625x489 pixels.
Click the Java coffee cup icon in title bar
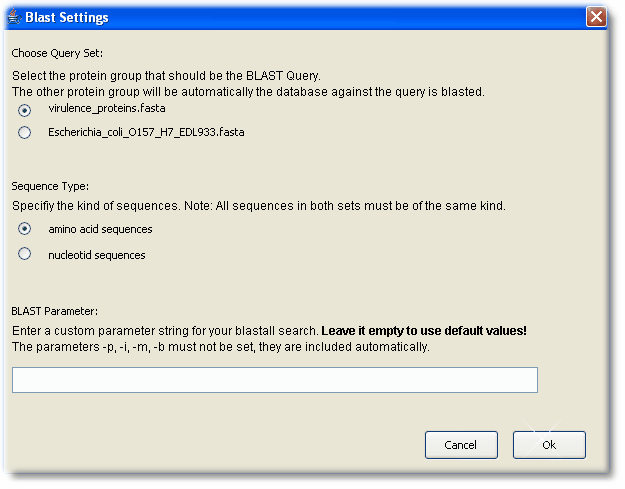14,17
